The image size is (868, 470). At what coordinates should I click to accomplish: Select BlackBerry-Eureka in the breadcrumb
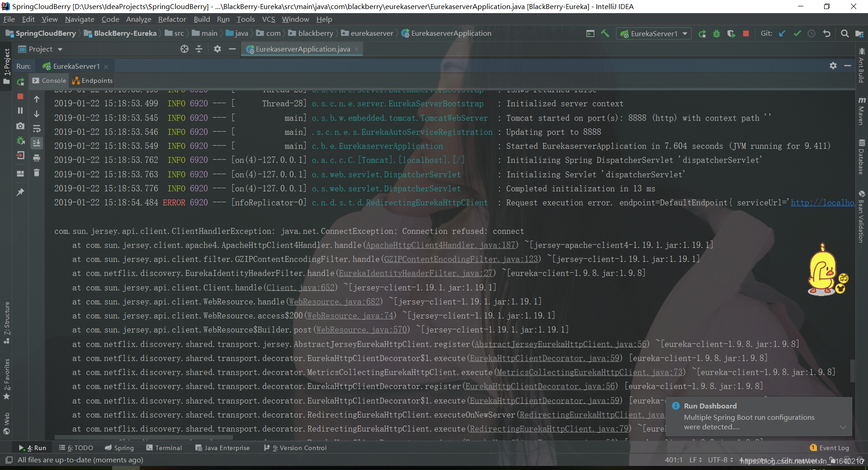point(120,33)
